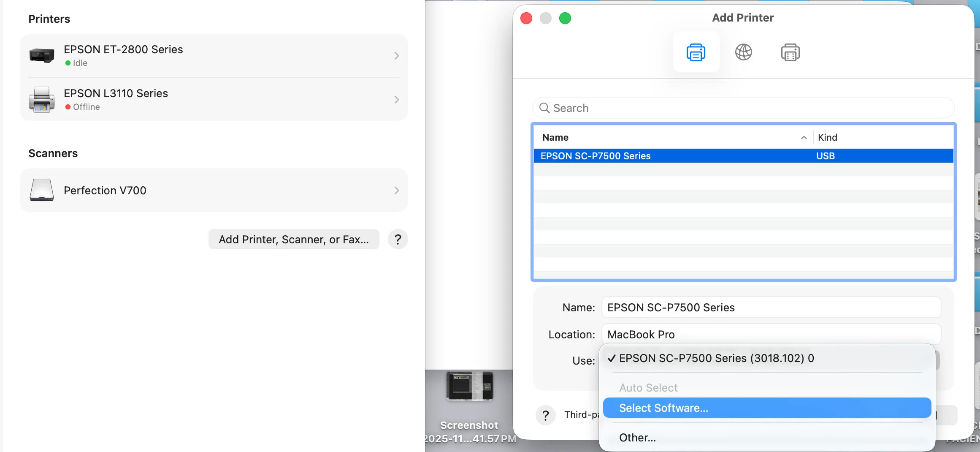
Task: Click the Kind column header
Action: pyautogui.click(x=883, y=137)
